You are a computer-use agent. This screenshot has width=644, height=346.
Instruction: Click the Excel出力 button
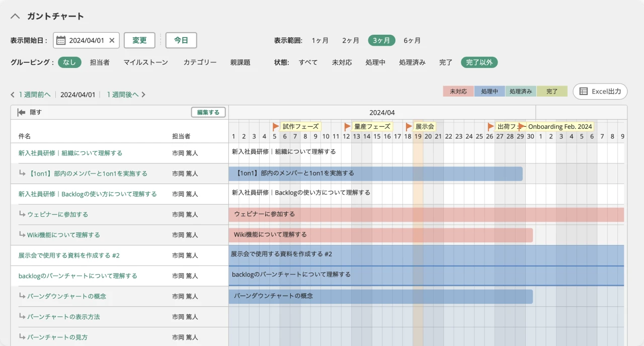tap(600, 92)
